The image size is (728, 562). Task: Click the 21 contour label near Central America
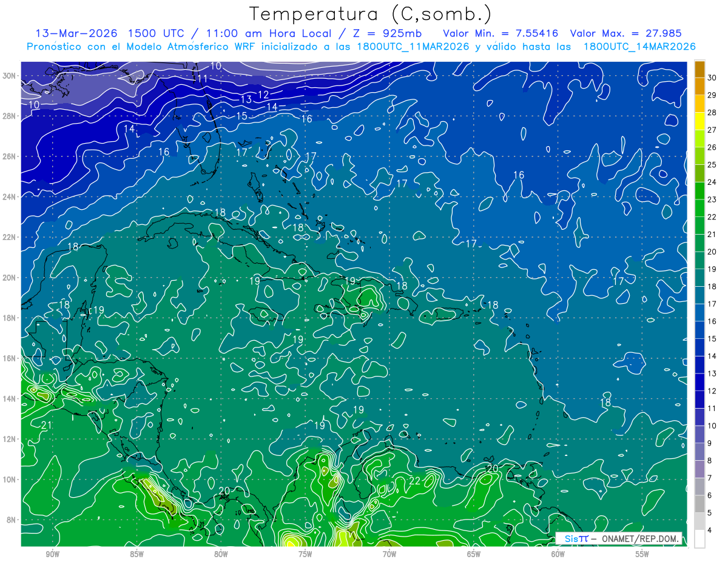[47, 426]
